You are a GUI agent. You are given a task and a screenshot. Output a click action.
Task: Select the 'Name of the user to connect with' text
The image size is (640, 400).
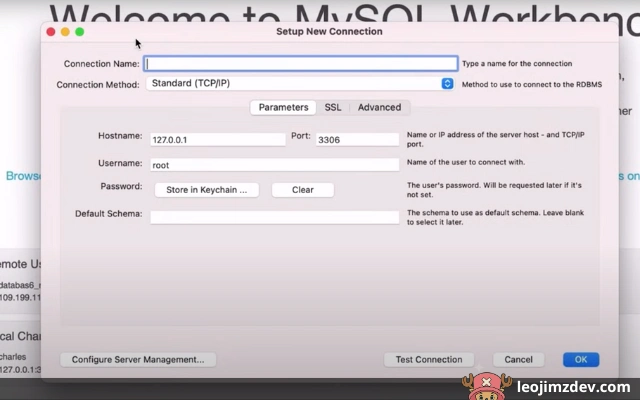click(x=466, y=162)
